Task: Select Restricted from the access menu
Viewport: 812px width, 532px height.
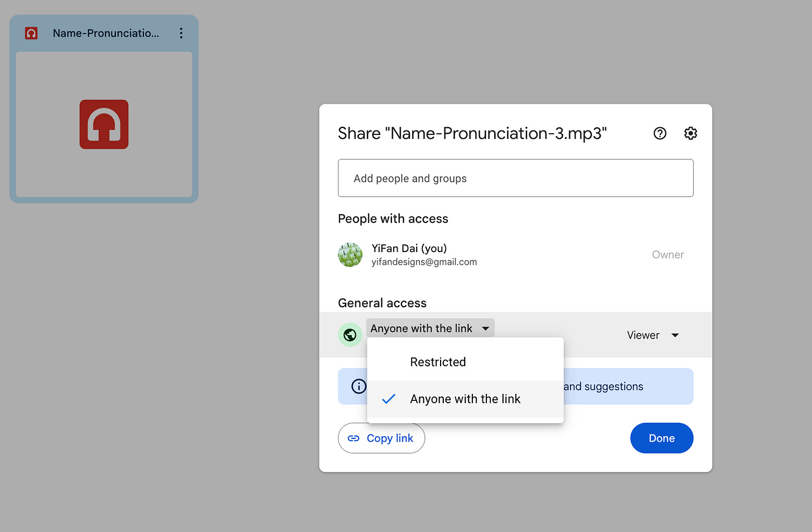Action: tap(438, 362)
